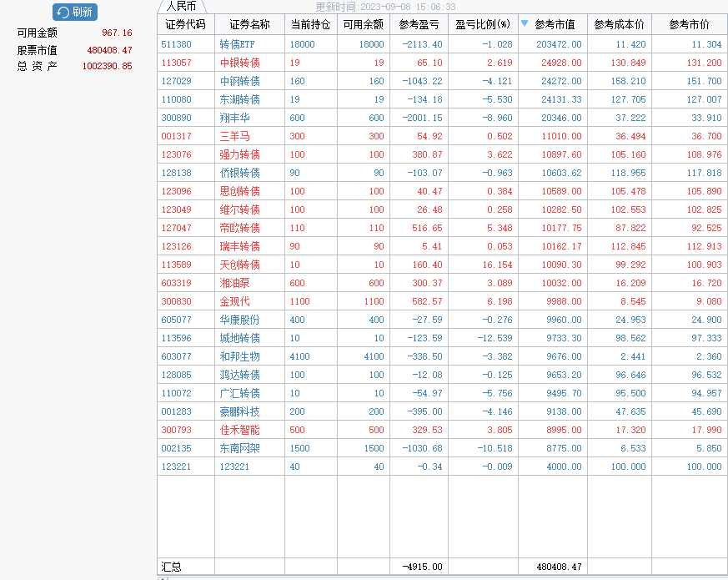
Task: Click the 总资产 value 1002390.85
Action: (x=108, y=66)
